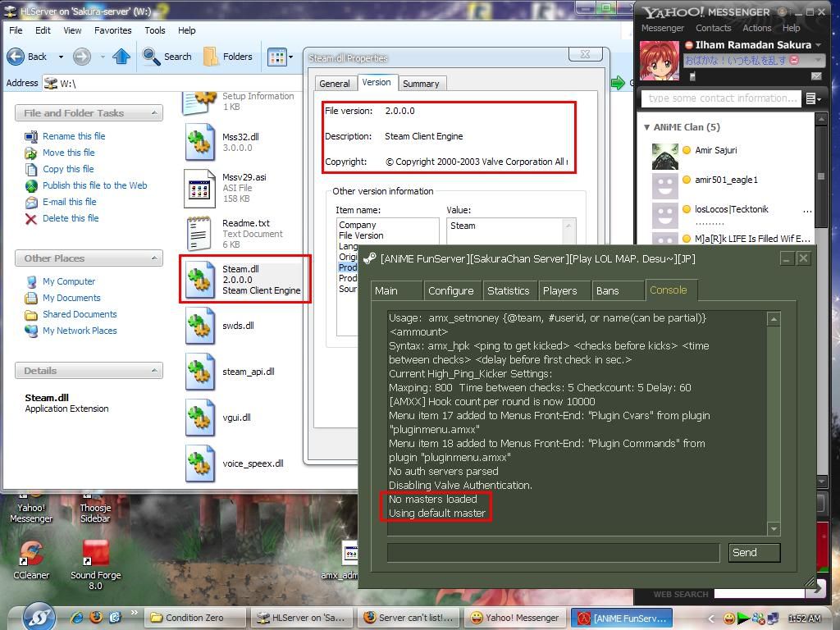Screen dimensions: 840x630
Task: Open Sound Forge 8.0 desktop shortcut
Action: pyautogui.click(x=95, y=564)
